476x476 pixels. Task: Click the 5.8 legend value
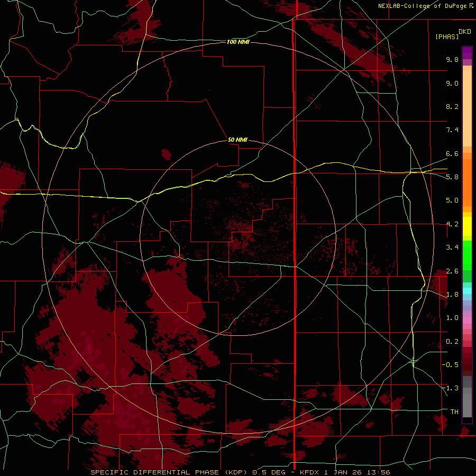452,177
